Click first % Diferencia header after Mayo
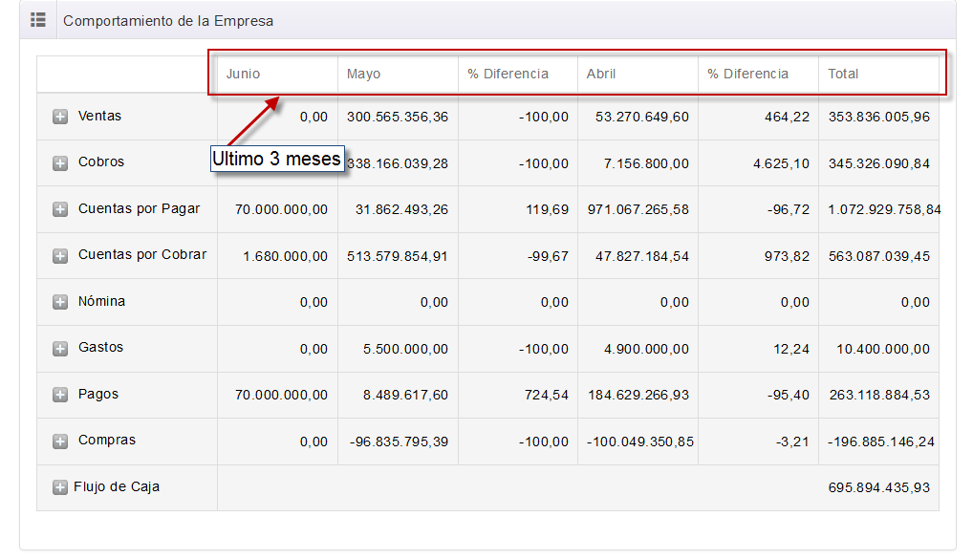The image size is (973, 560). pyautogui.click(x=508, y=74)
